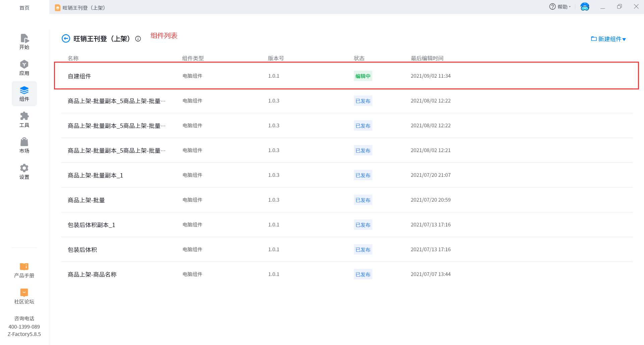Open 设置 (Settings) gear icon

pos(24,171)
